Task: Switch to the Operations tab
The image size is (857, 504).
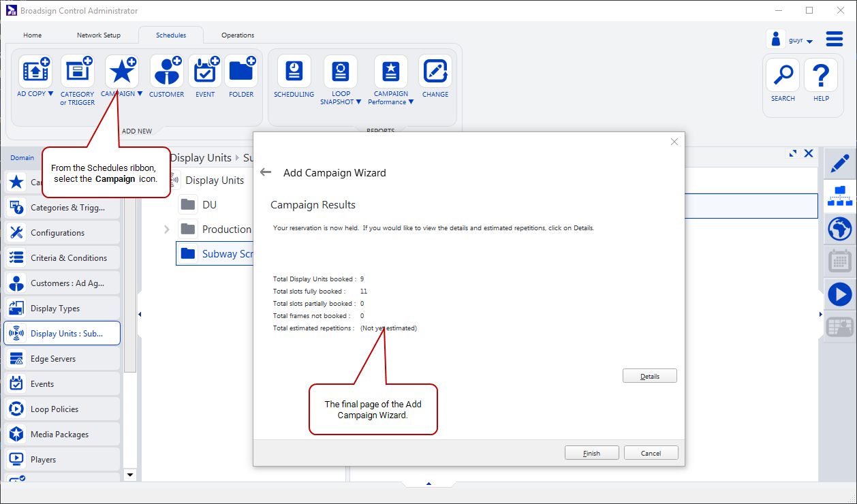Action: (x=238, y=35)
